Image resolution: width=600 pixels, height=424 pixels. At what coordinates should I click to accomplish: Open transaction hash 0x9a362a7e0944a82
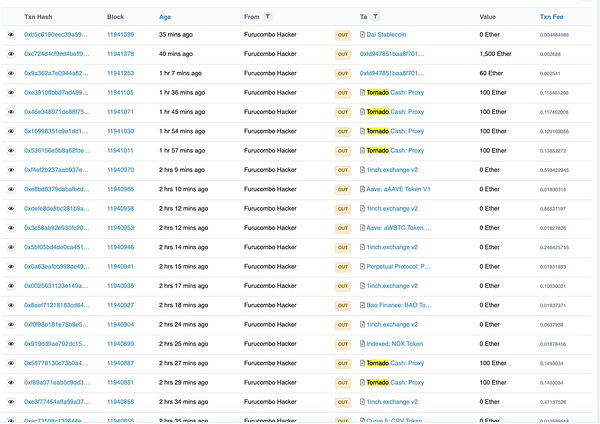point(56,73)
